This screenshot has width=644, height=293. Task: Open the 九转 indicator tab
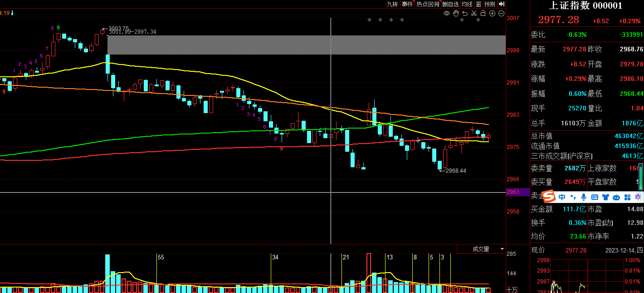pos(392,4)
